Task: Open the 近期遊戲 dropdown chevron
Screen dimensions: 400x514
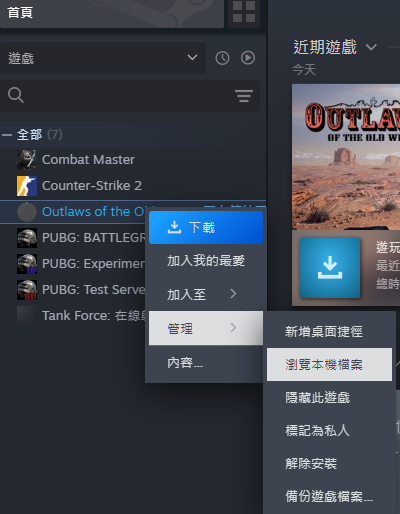Action: tap(371, 47)
